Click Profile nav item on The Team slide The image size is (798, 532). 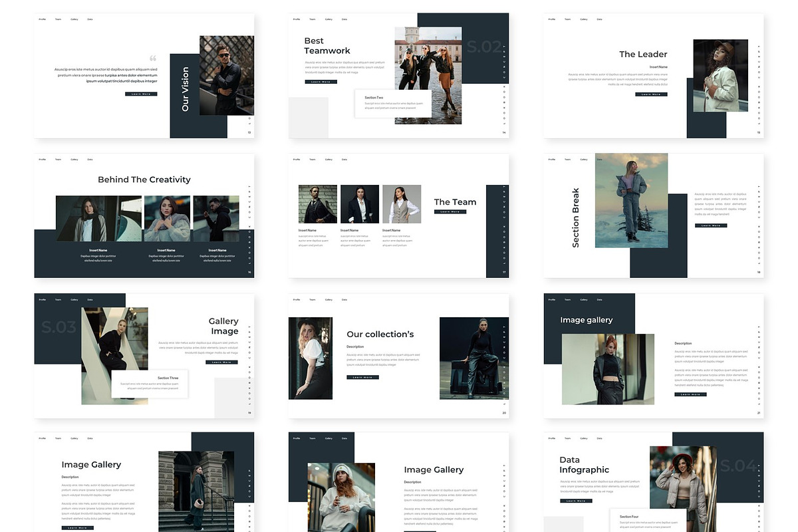tap(297, 160)
